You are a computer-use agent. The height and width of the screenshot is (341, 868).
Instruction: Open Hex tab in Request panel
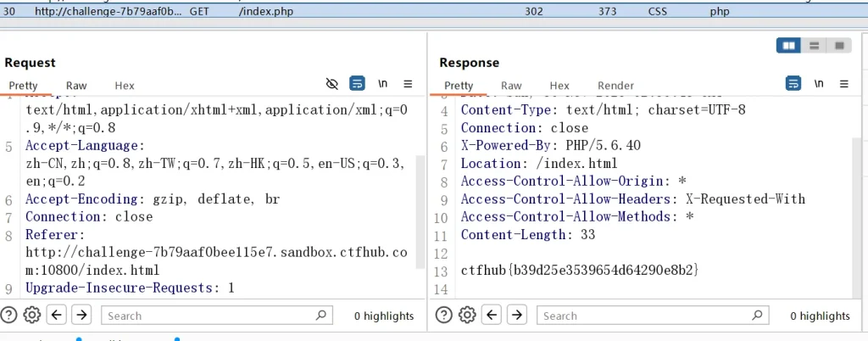point(125,86)
